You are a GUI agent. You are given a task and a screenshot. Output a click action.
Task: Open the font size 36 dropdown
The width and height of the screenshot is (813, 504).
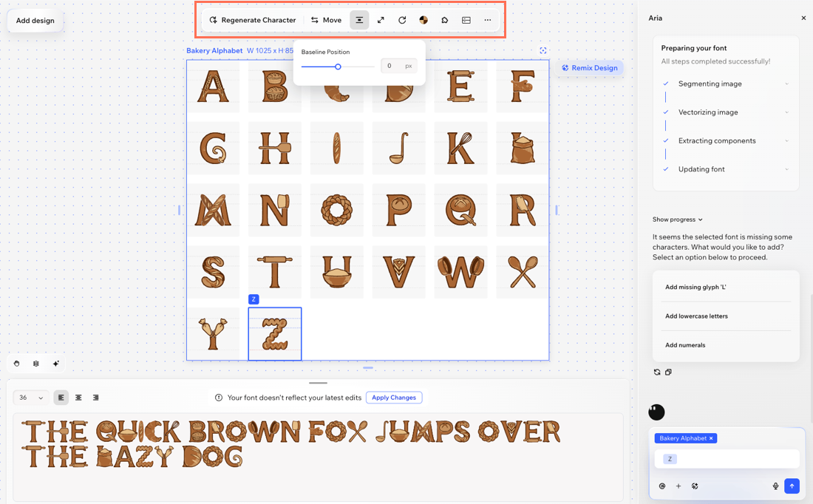pyautogui.click(x=31, y=398)
